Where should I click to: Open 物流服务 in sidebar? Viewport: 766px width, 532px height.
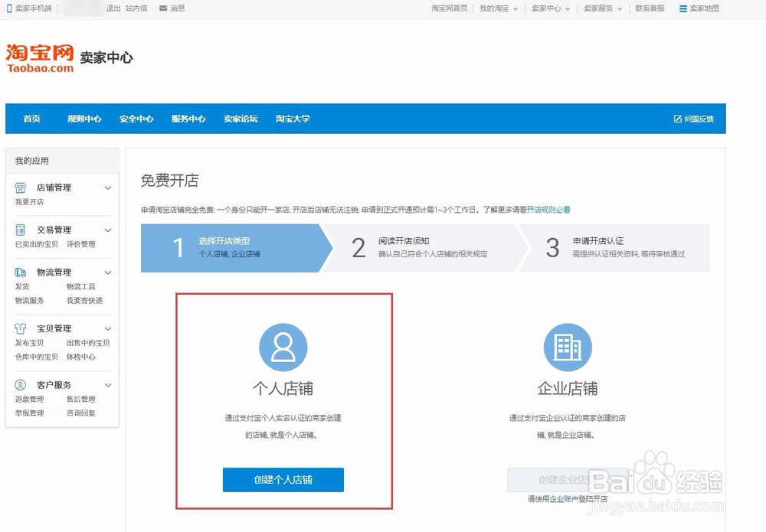click(x=29, y=300)
